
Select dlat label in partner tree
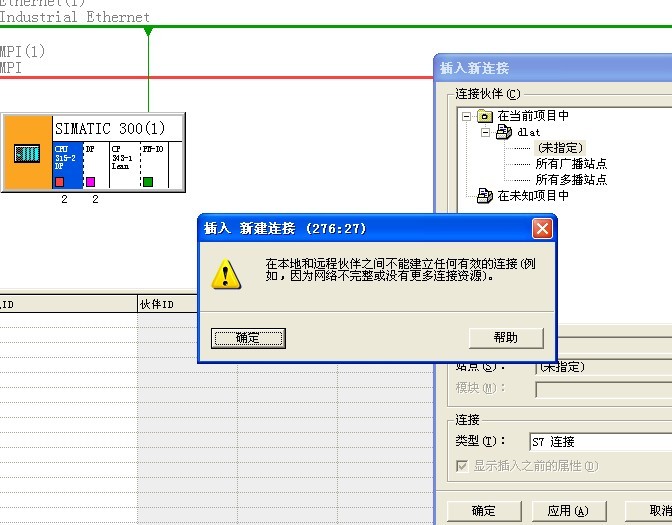[x=528, y=132]
